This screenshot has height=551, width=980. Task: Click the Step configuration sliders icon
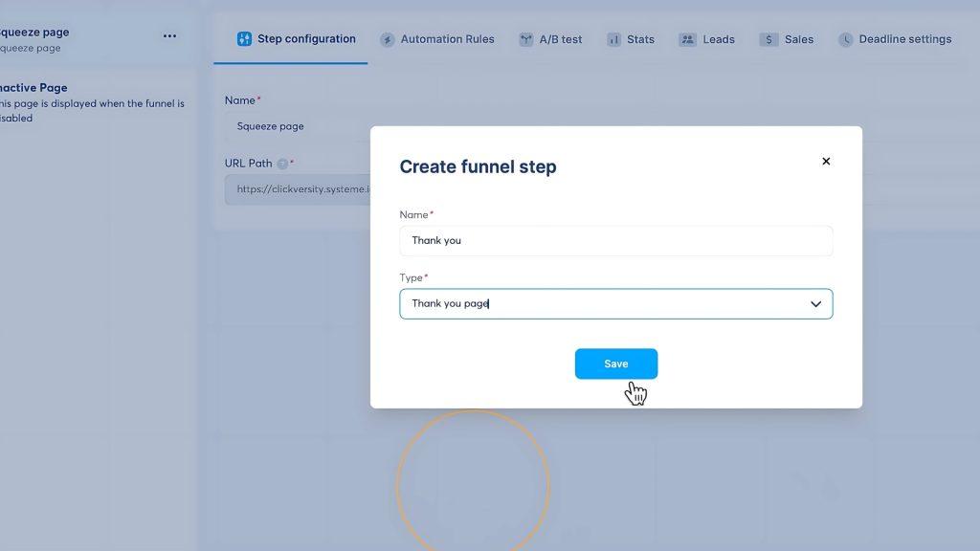pyautogui.click(x=244, y=38)
